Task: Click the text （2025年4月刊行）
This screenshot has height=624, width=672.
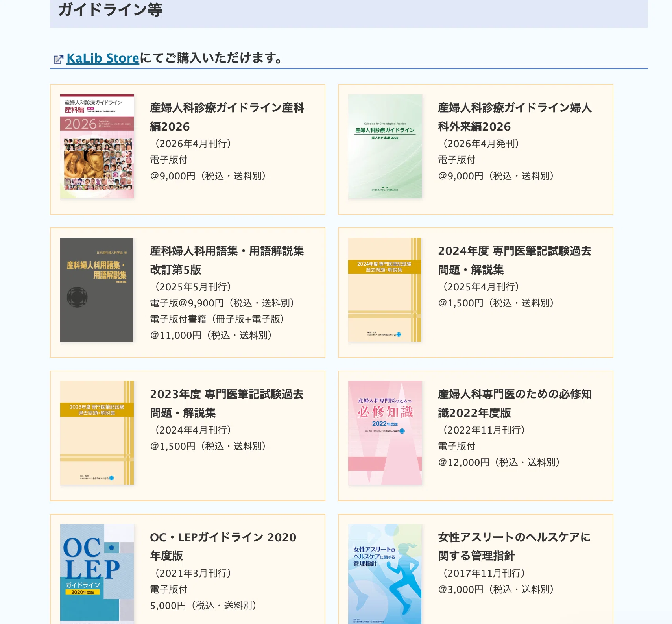Action: coord(481,287)
